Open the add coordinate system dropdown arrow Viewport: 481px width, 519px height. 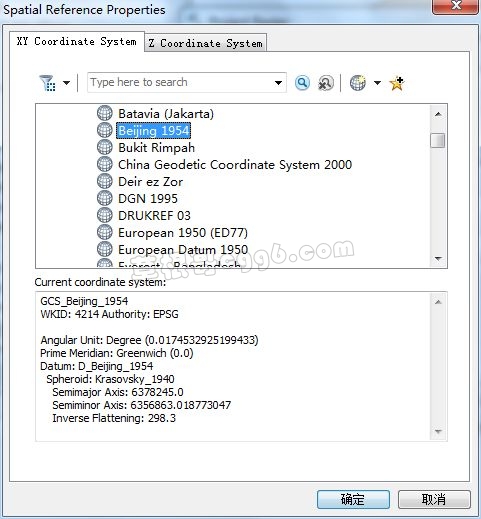point(377,83)
